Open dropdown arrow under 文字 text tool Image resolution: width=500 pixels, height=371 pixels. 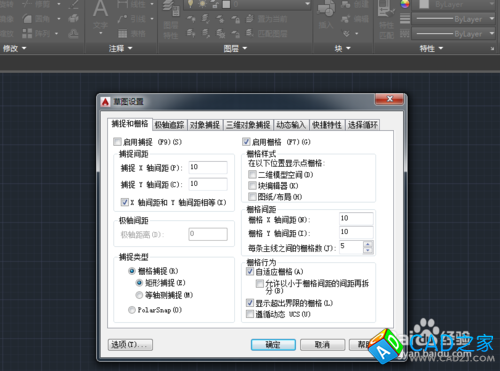(100, 33)
